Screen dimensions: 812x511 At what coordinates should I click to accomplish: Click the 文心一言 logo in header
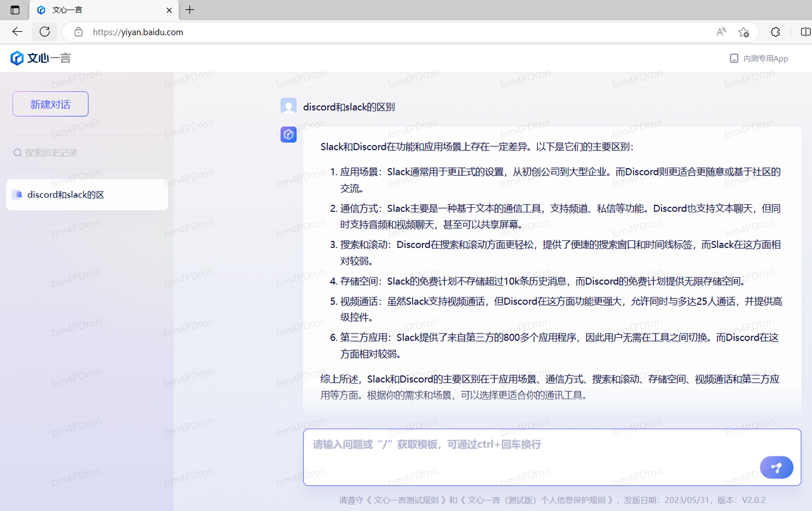pyautogui.click(x=41, y=58)
